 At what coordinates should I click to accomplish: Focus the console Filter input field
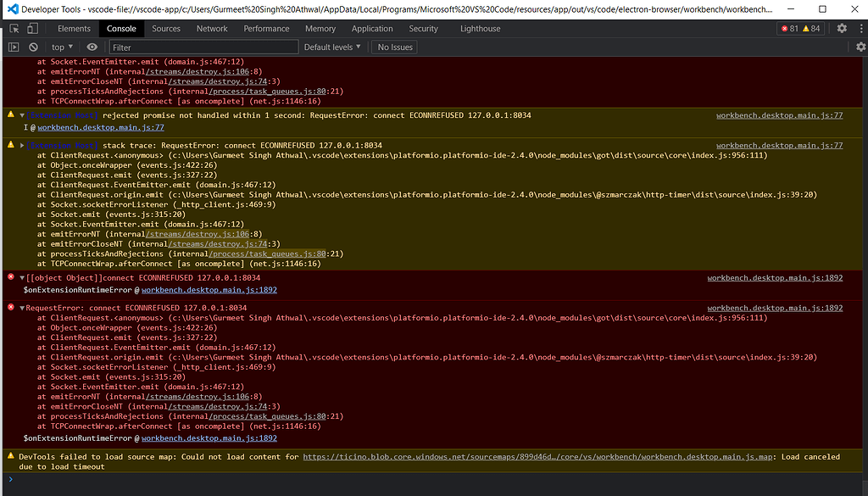point(202,47)
